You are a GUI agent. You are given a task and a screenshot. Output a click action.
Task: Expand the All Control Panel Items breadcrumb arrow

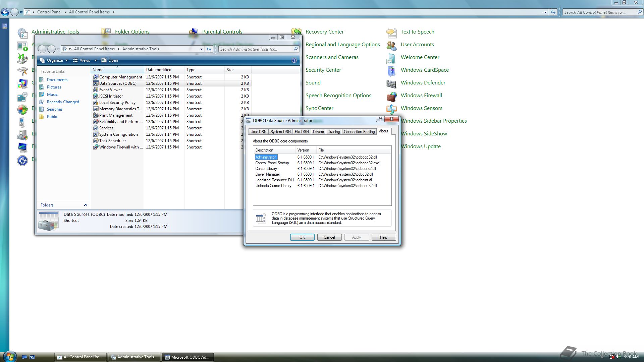tap(113, 12)
